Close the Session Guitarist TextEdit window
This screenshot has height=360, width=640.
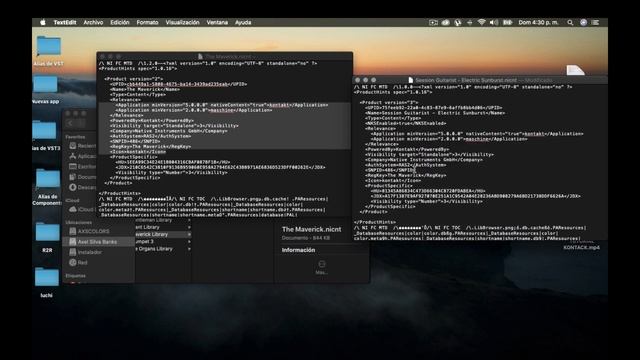[358, 80]
